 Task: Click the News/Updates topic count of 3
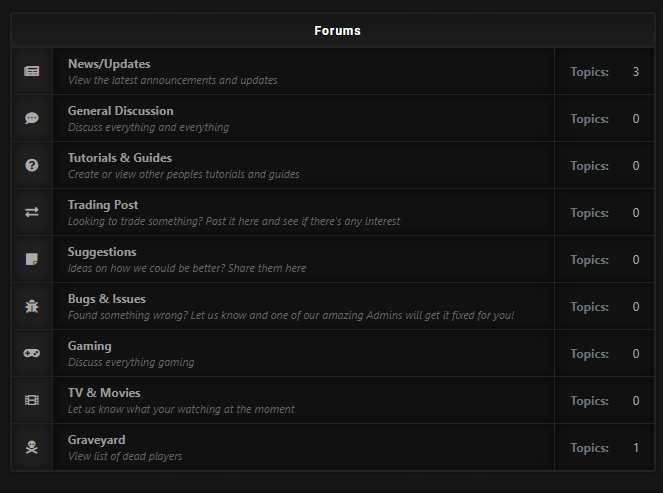636,72
